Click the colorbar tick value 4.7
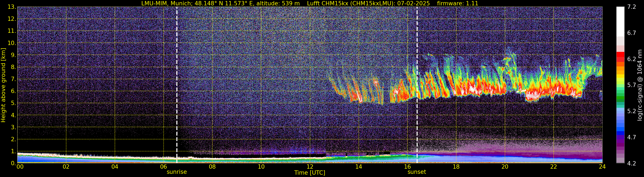The width and height of the screenshot is (644, 177). point(632,137)
